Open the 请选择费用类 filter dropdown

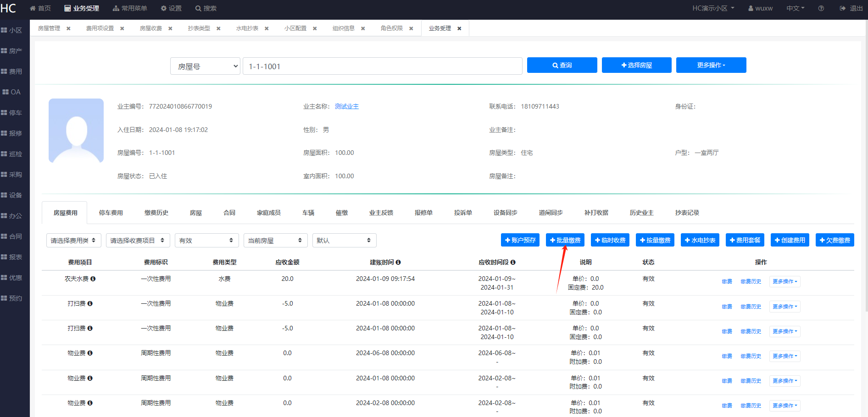coord(74,240)
